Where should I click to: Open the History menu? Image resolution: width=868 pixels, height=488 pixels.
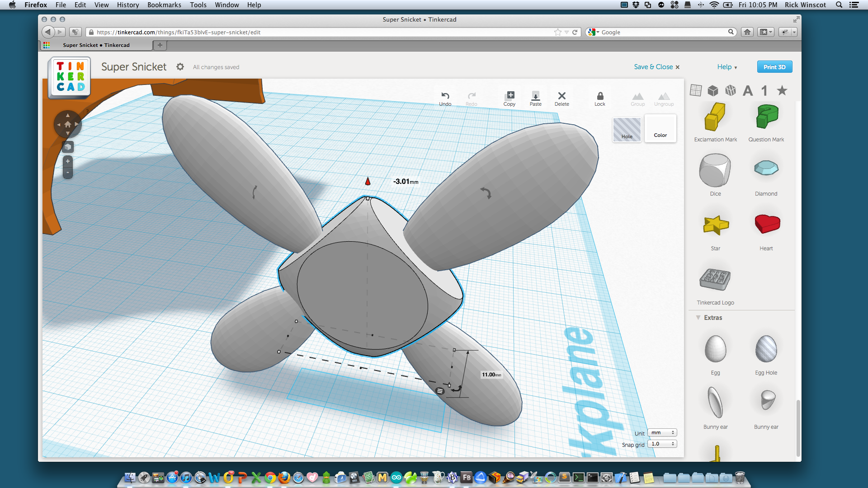[128, 5]
